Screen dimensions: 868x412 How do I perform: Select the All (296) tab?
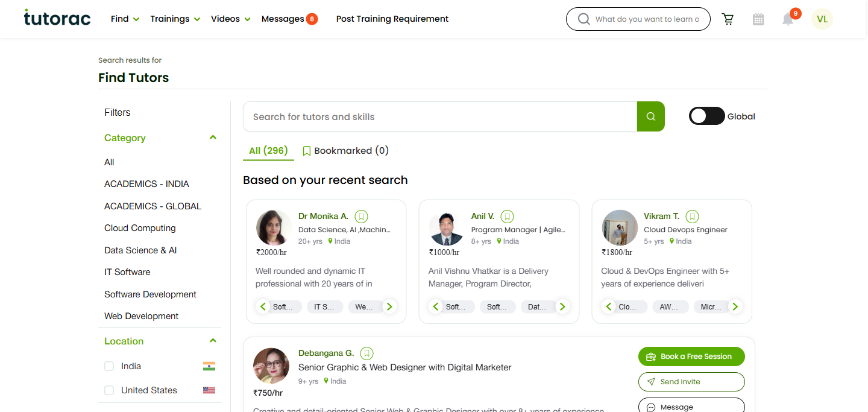point(268,150)
